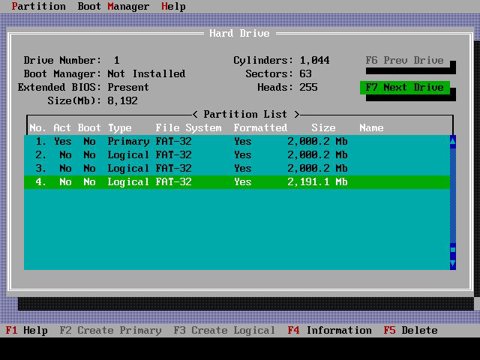Screen dimensions: 480x360
Task: Click the Boot column header
Action: pos(89,128)
